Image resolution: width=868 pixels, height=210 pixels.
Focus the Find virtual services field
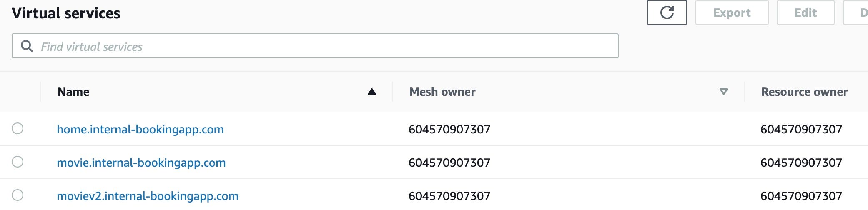coord(315,46)
